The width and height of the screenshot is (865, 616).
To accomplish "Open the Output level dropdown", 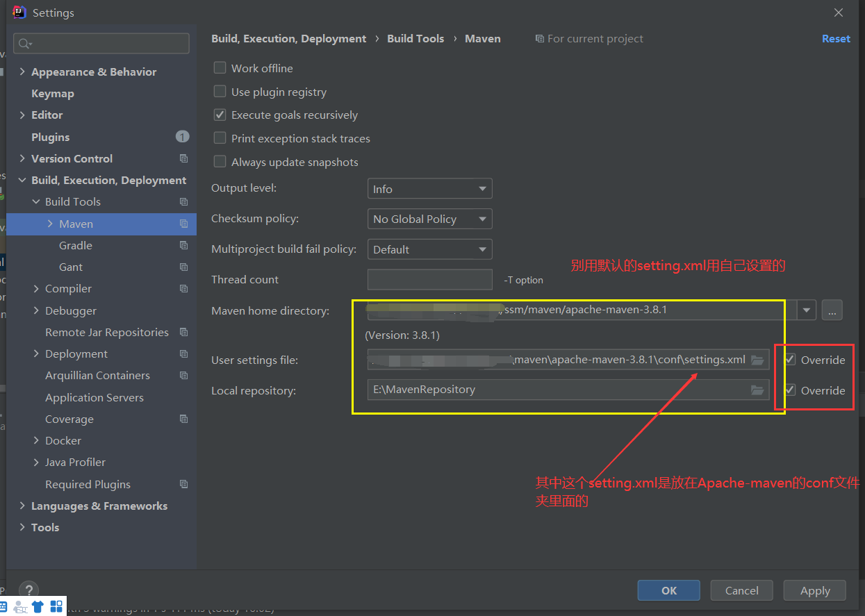I will point(429,189).
